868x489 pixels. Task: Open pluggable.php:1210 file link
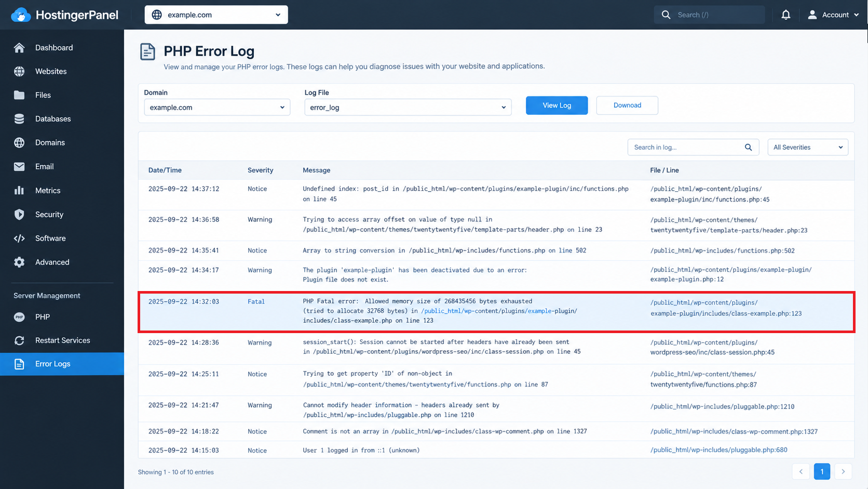point(723,407)
